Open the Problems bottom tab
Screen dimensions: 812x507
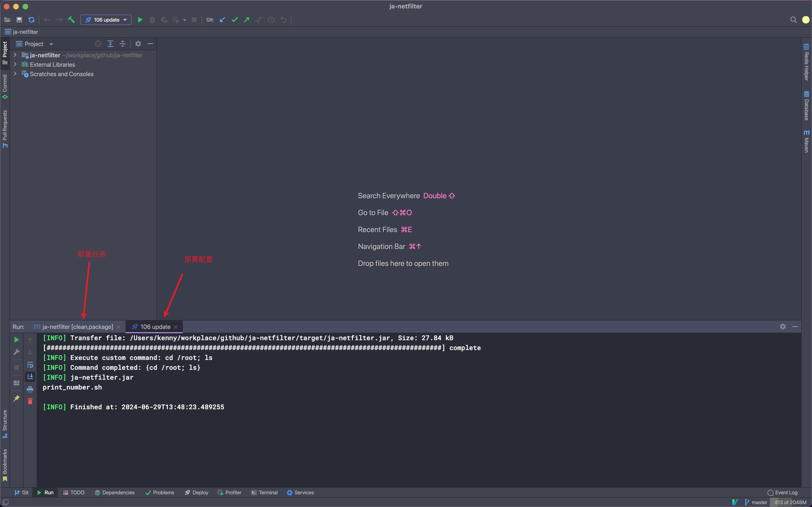(160, 492)
